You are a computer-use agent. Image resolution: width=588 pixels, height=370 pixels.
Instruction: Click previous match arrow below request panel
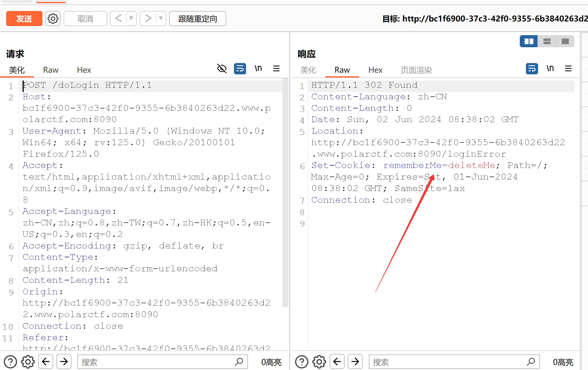coord(46,362)
